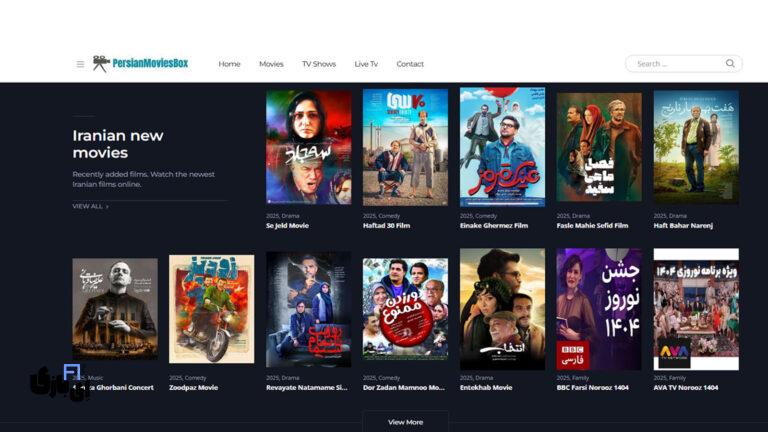Image resolution: width=768 pixels, height=432 pixels.
Task: Click the Revayate Natamame Si... title
Action: coord(307,387)
